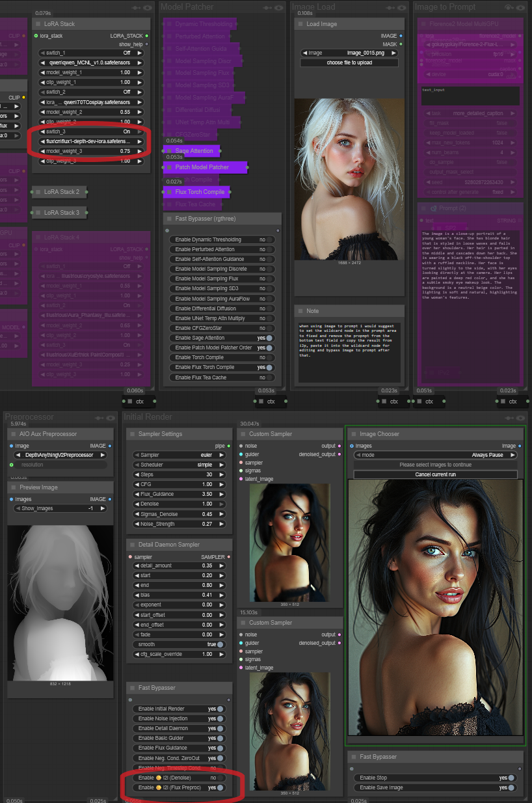Click the Patch Model Patcher node title
532x803 pixels.
(204, 167)
